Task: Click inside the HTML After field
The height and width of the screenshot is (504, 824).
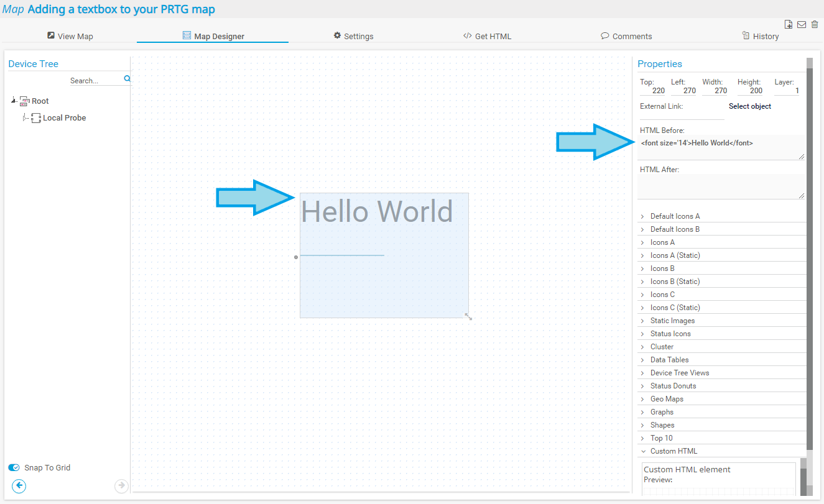Action: tap(721, 185)
